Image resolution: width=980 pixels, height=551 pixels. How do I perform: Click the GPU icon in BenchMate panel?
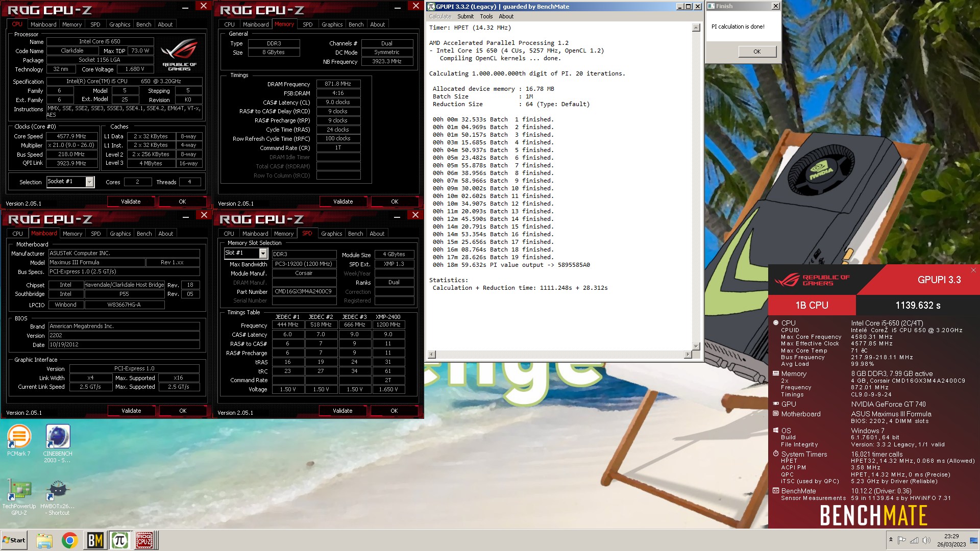(x=776, y=404)
